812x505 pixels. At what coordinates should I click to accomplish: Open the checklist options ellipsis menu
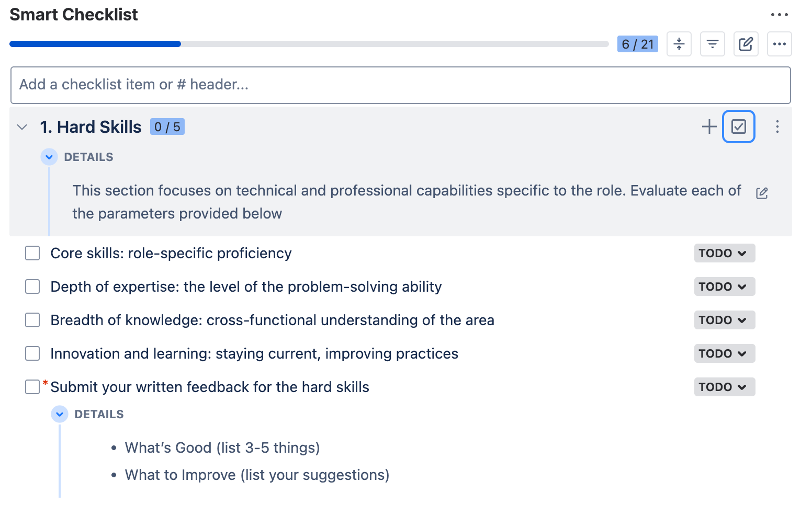[x=779, y=44]
